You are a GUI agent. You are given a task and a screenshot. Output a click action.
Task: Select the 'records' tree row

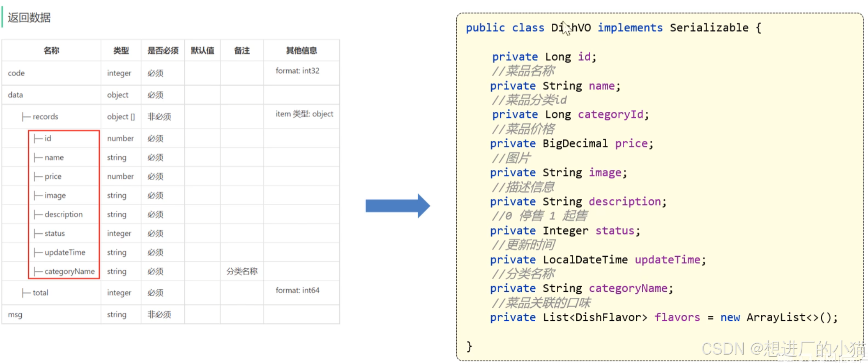pyautogui.click(x=40, y=117)
